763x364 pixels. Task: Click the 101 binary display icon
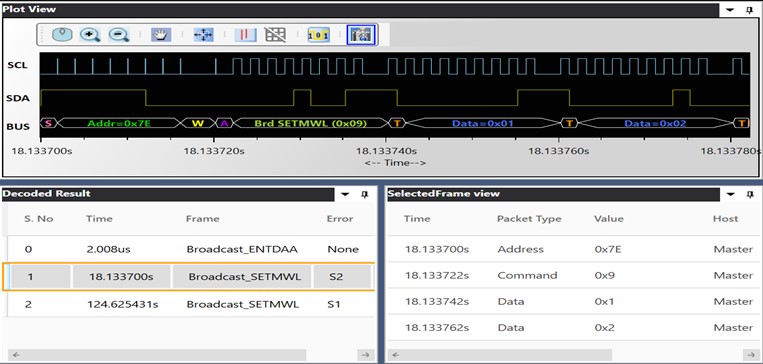pos(319,35)
